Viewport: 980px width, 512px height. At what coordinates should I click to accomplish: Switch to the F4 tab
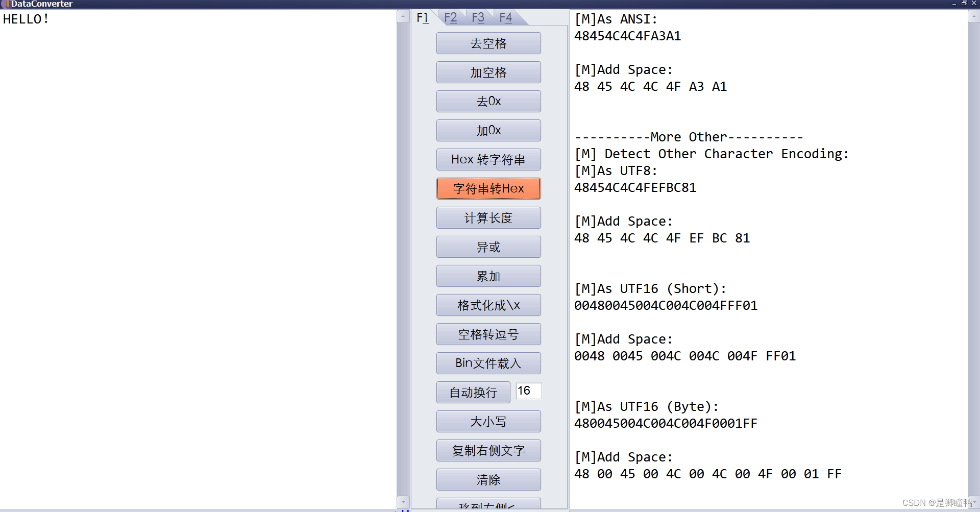click(x=505, y=17)
